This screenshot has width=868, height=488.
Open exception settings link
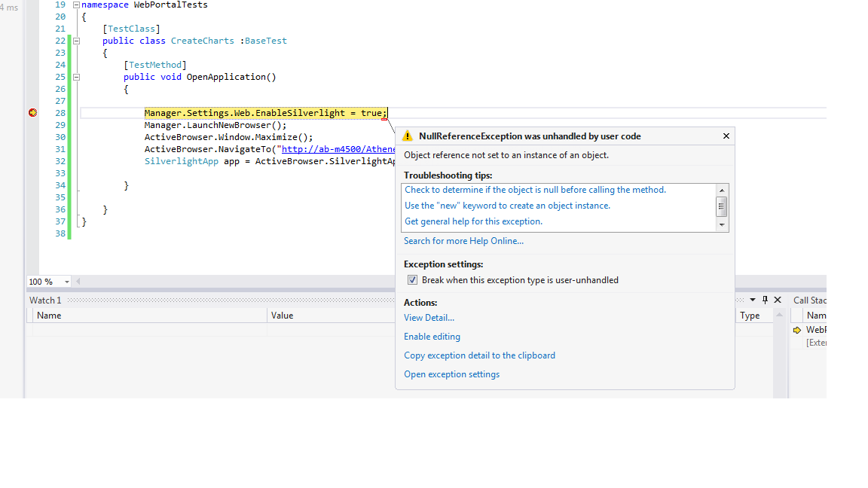tap(451, 374)
